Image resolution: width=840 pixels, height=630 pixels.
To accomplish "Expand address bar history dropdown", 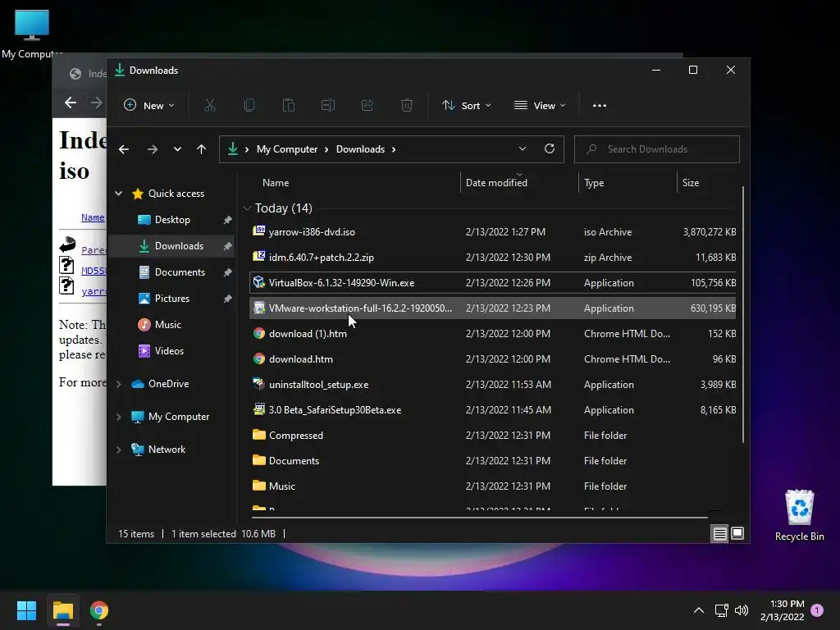I will (523, 149).
